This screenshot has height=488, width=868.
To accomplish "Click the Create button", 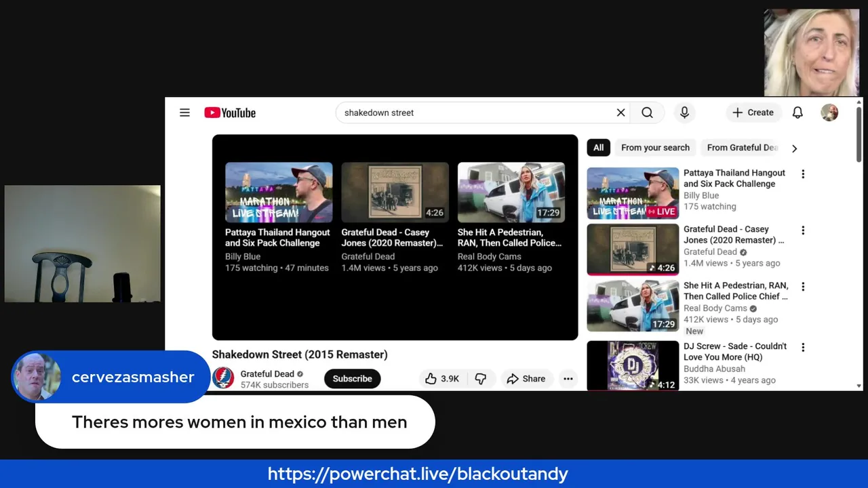I will point(753,113).
